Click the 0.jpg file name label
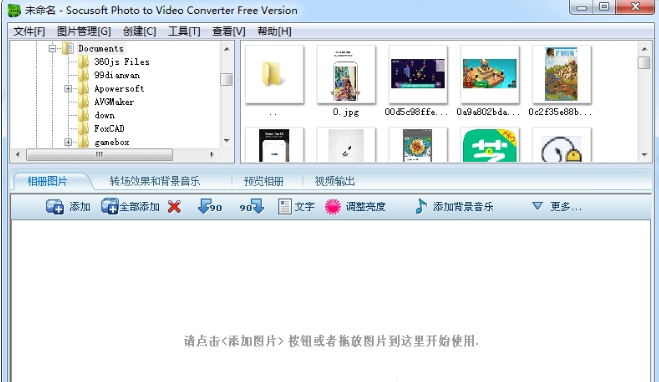This screenshot has width=659, height=382. (x=346, y=112)
